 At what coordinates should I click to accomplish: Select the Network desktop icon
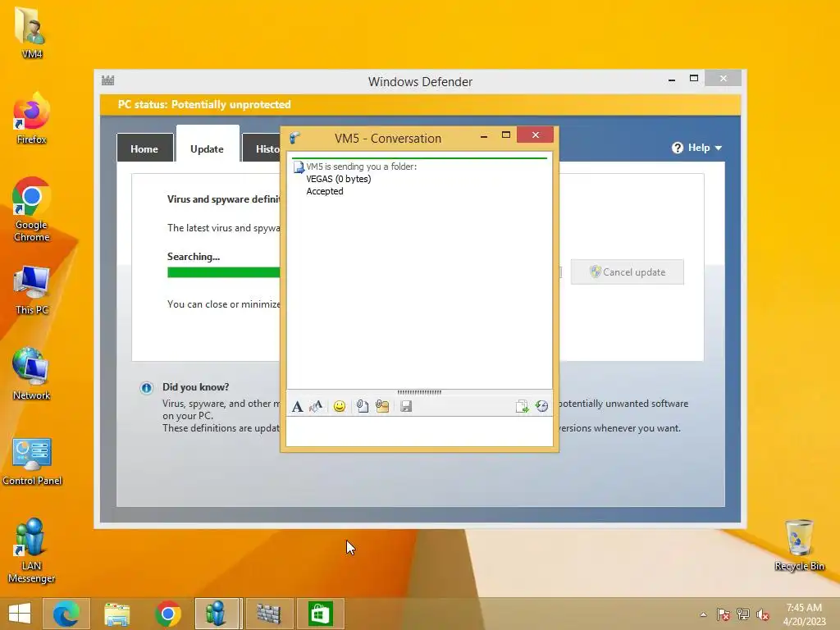(x=32, y=374)
